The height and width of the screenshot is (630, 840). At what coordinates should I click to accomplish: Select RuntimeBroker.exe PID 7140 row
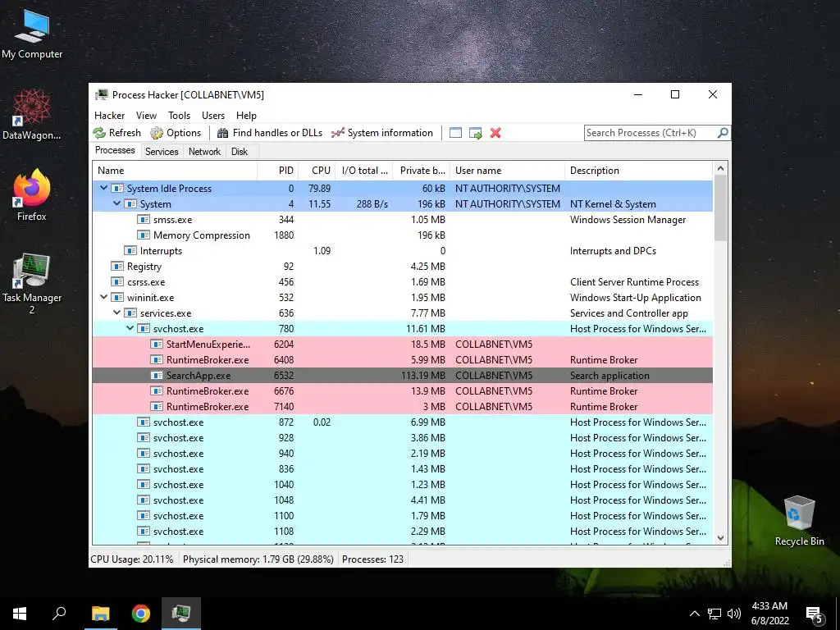(x=402, y=406)
